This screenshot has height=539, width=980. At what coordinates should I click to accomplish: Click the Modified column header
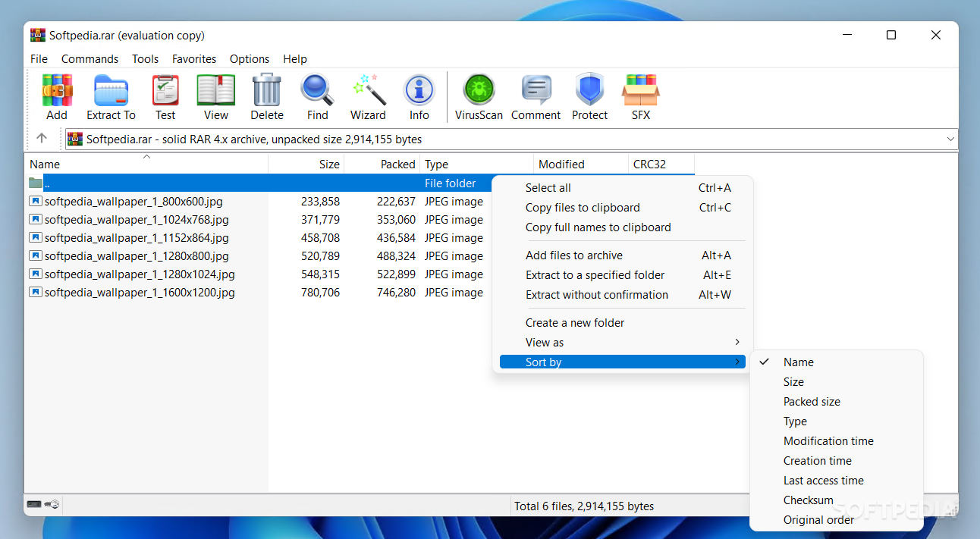click(x=581, y=164)
